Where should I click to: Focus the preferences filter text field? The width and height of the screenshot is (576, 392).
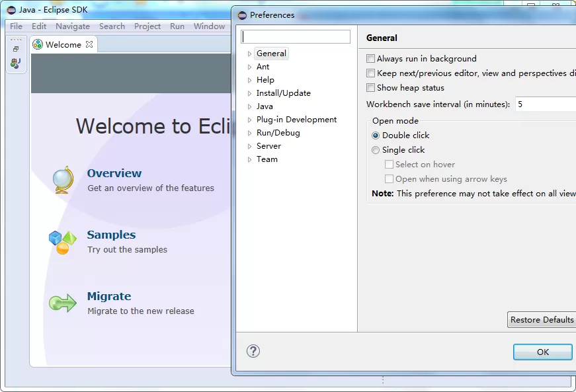[x=296, y=37]
